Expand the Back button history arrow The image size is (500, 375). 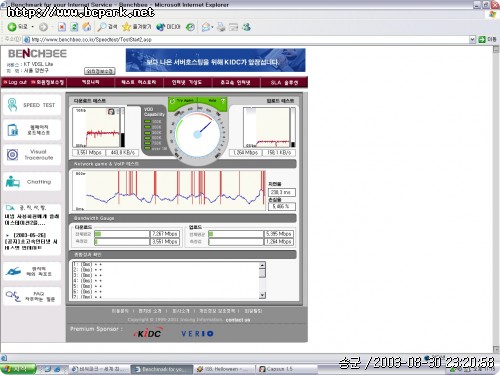pos(32,27)
